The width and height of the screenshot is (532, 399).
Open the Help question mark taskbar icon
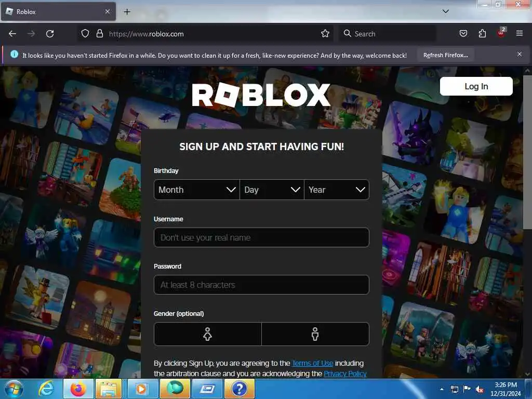(x=239, y=389)
